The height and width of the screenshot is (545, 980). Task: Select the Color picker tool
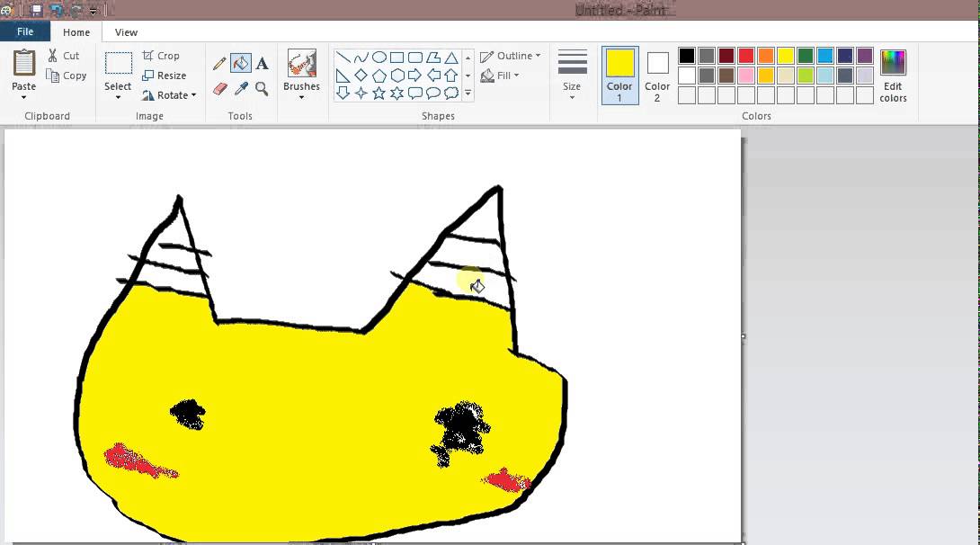pos(241,88)
